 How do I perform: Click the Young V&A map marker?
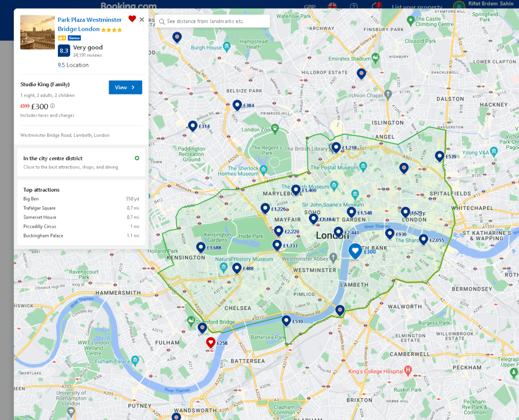tap(494, 152)
